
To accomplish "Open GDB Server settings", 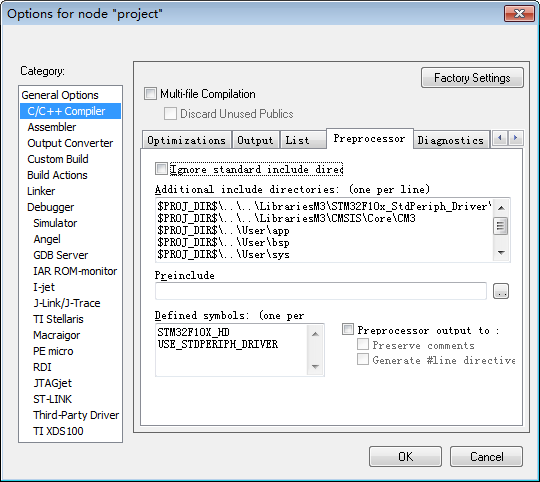I will 61,255.
